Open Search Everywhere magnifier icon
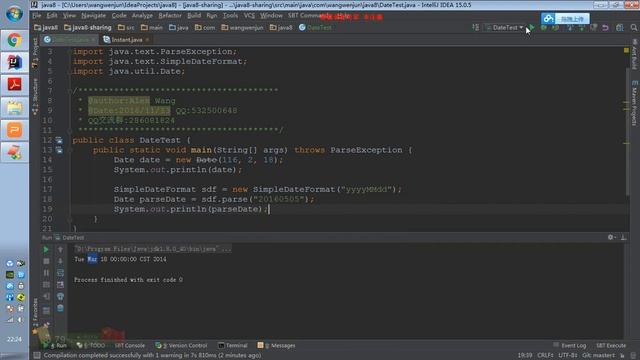The width and height of the screenshot is (640, 360). pos(633,28)
